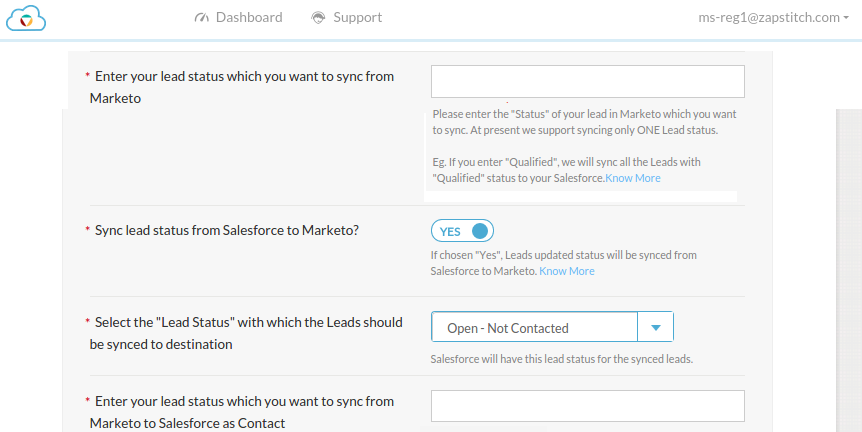The image size is (862, 432).
Task: Click Know More under the Marketo lead status help
Action: (x=633, y=178)
